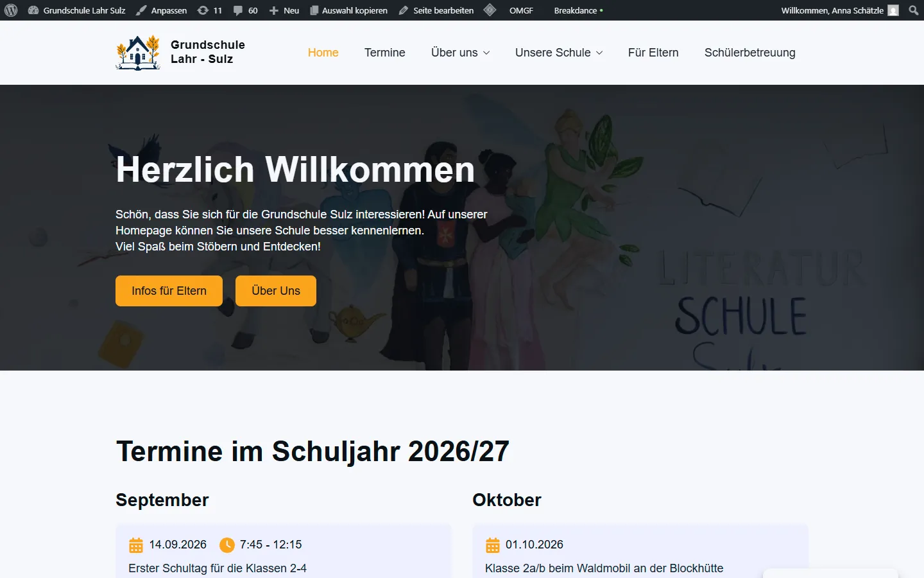Open the Breakdance admin bar item

pyautogui.click(x=578, y=10)
